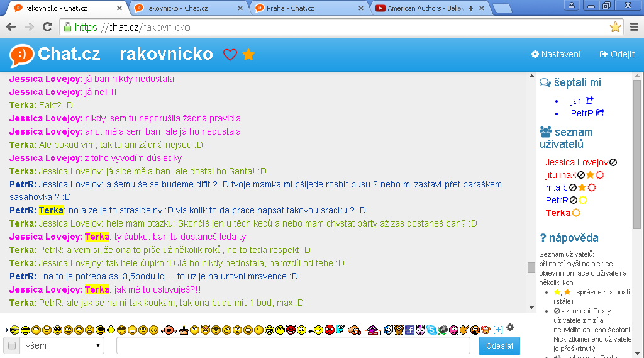The width and height of the screenshot is (644, 358).
Task: Go back in browser history
Action: click(x=11, y=27)
